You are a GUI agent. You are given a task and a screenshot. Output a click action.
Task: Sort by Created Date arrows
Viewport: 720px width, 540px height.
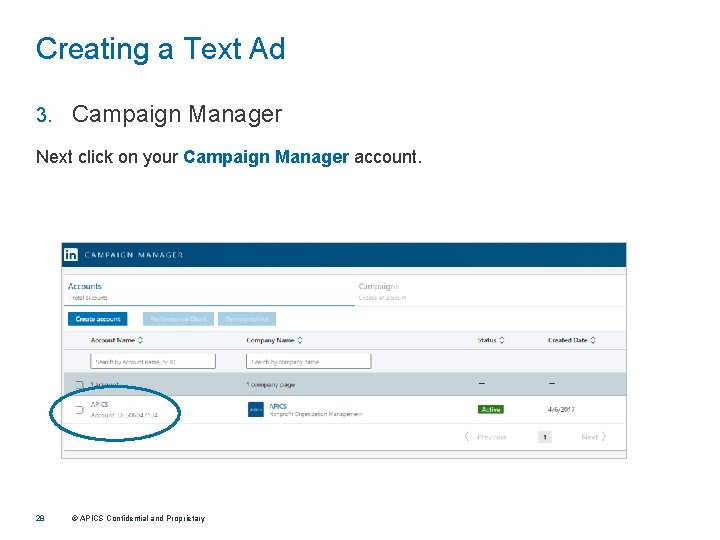(x=595, y=341)
